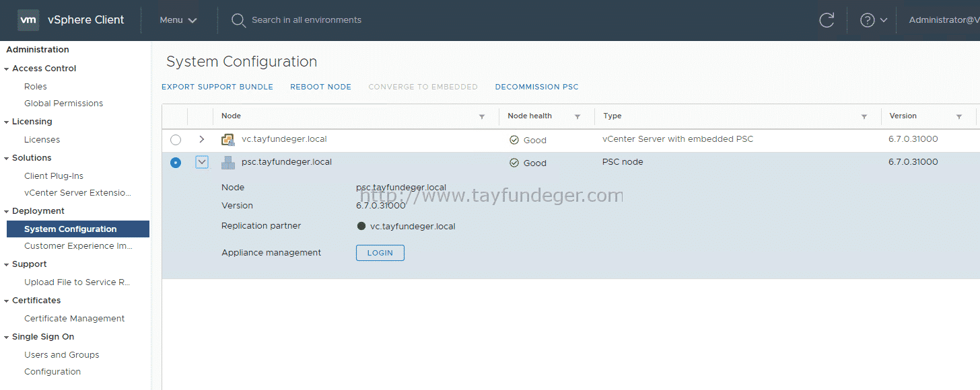The image size is (980, 390).
Task: Open Single Sign On Configuration
Action: (53, 371)
